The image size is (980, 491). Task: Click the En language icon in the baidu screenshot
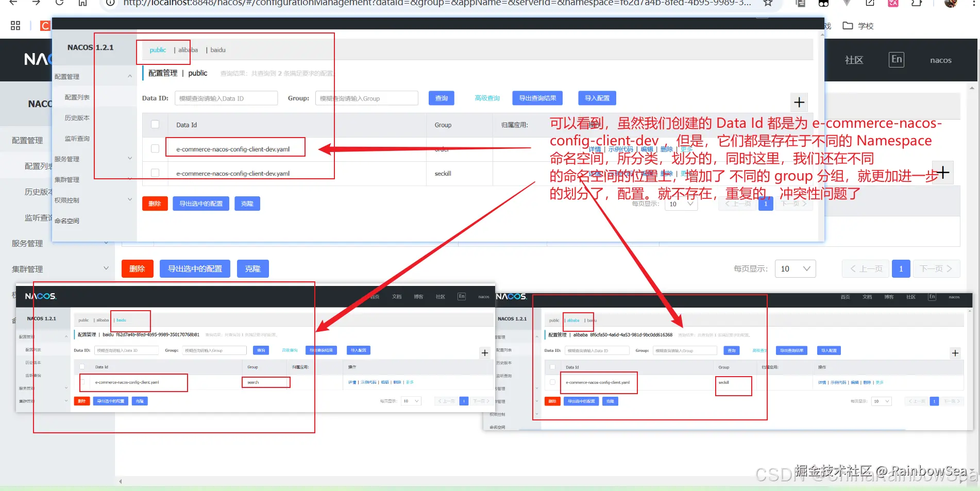point(462,296)
